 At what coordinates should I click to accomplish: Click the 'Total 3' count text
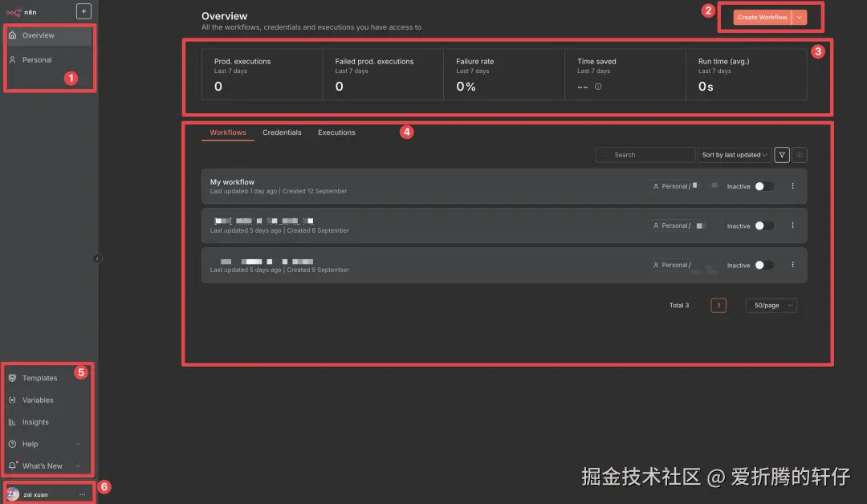[679, 305]
